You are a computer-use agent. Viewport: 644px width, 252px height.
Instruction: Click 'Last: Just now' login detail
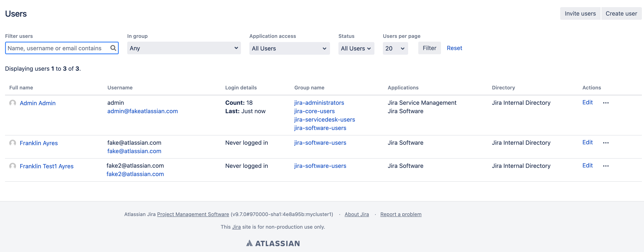coord(245,111)
